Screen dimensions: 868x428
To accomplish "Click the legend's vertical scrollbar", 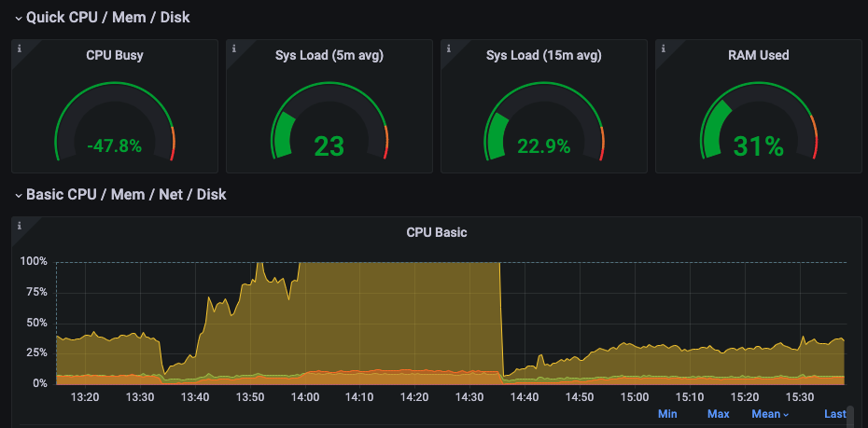I will 850,417.
